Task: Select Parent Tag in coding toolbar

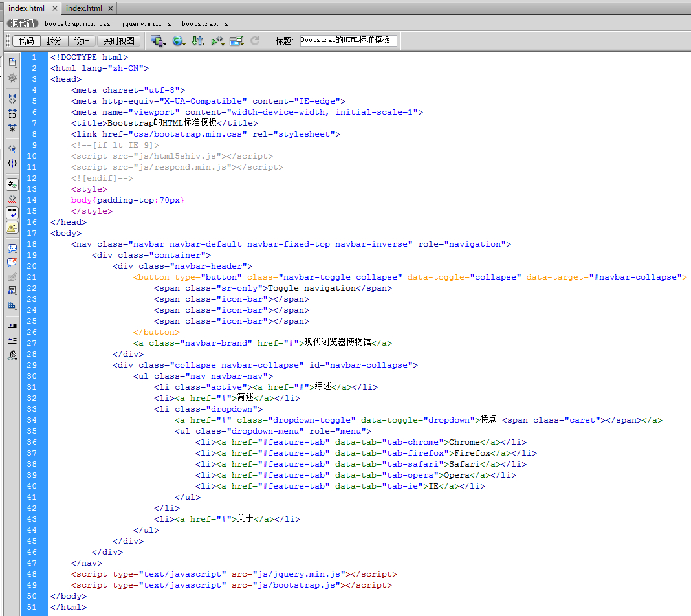Action: (x=12, y=149)
